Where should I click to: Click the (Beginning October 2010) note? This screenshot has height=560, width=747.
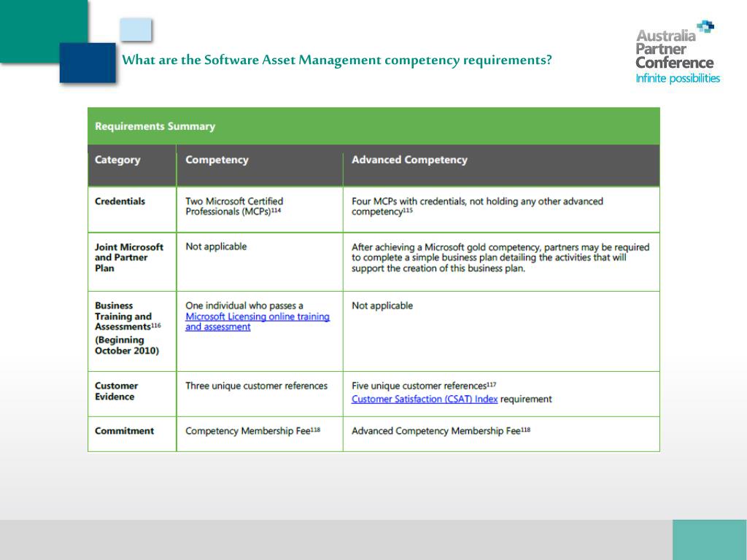click(127, 345)
